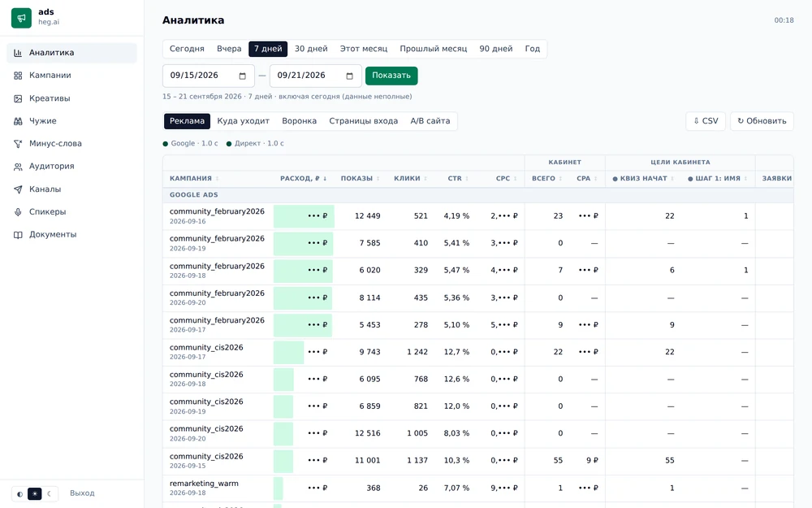Screen dimensions: 812x508
Task: Click the end date field 09/21/2026
Action: coord(316,76)
